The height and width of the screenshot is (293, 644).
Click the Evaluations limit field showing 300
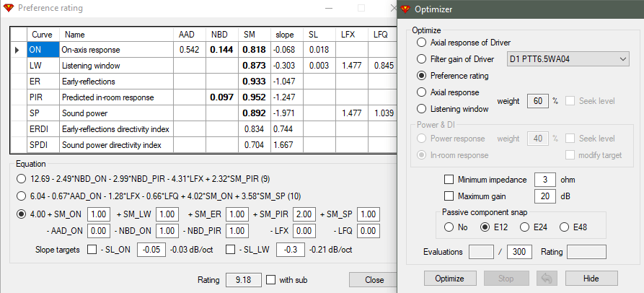click(519, 252)
